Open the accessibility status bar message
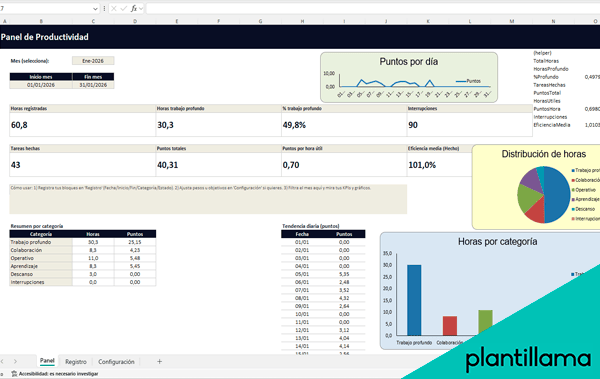The image size is (600, 379). click(x=58, y=374)
